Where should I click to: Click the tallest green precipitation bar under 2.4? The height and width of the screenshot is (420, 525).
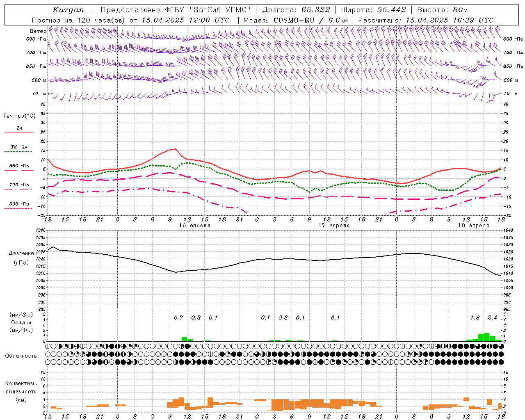[486, 337]
